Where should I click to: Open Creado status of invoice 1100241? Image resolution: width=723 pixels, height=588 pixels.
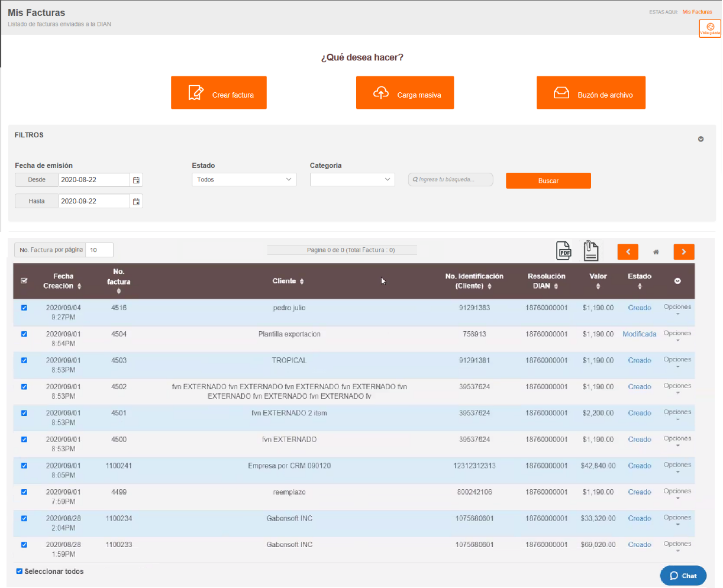pyautogui.click(x=640, y=466)
